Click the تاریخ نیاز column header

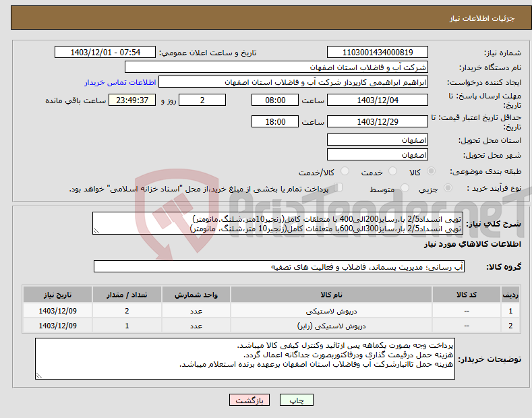pyautogui.click(x=58, y=295)
